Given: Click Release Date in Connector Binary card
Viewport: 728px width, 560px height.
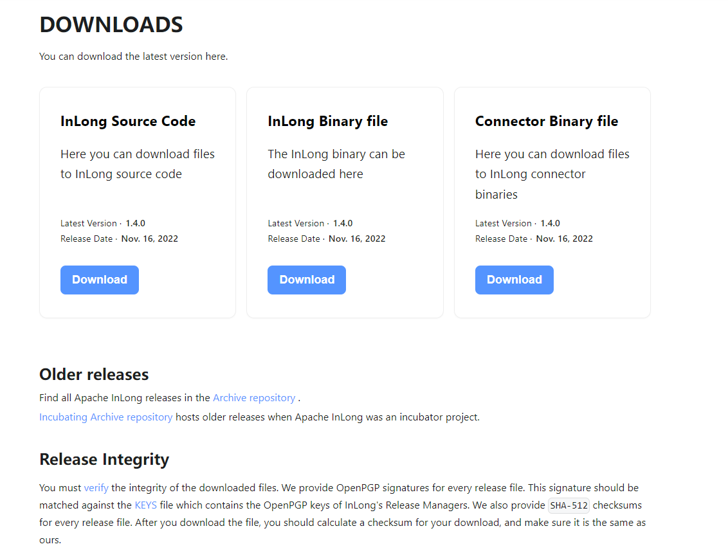Looking at the screenshot, I should tap(534, 239).
